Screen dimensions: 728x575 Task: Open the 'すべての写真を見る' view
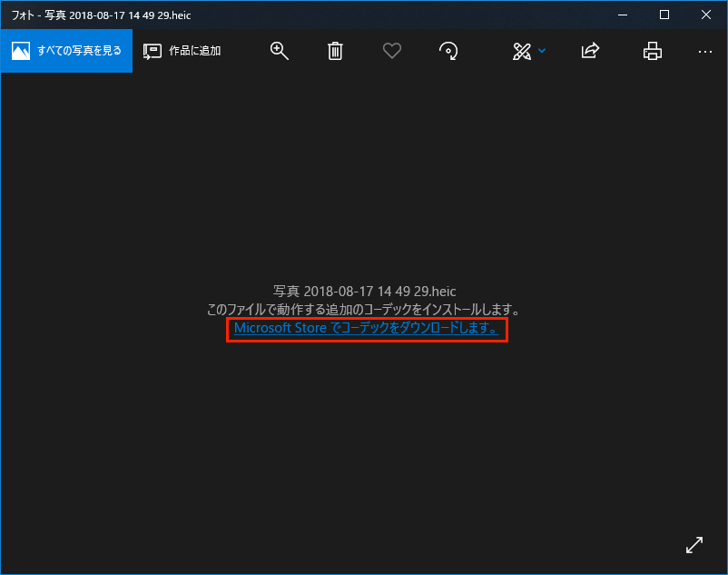pyautogui.click(x=66, y=51)
